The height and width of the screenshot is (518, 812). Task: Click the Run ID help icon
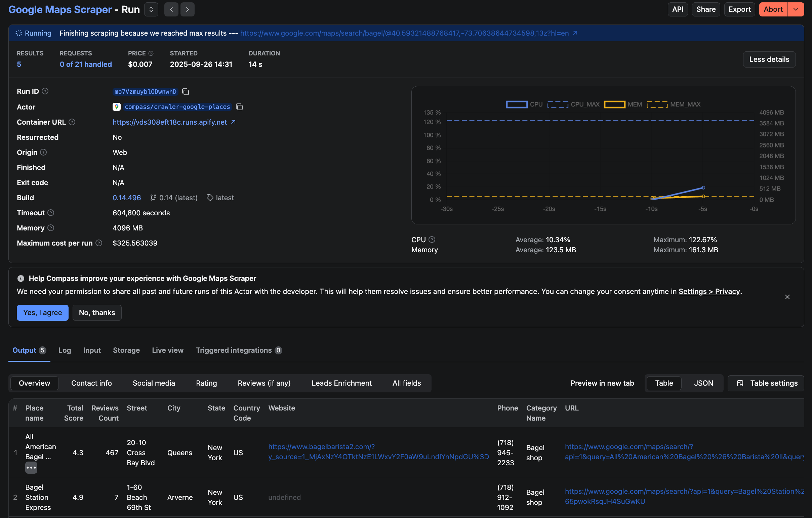click(x=45, y=91)
